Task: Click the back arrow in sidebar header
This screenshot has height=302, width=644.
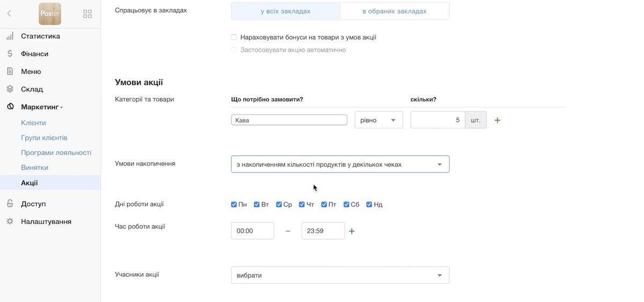Action: pyautogui.click(x=9, y=13)
